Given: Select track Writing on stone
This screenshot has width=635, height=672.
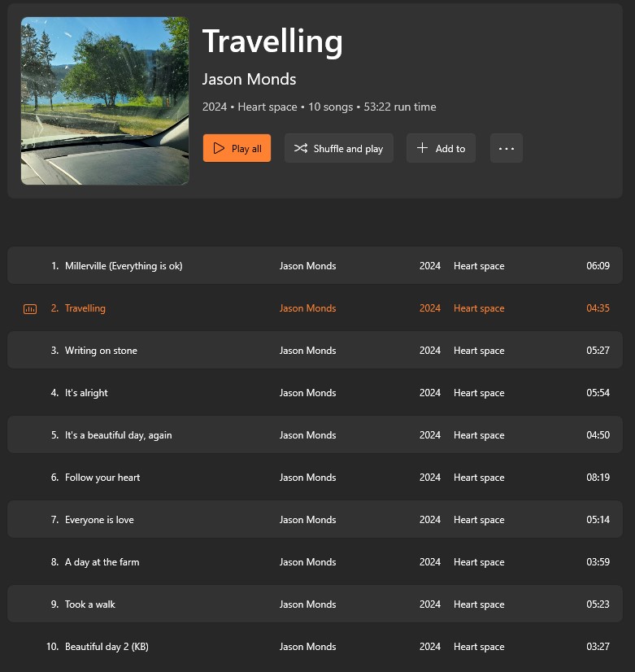Looking at the screenshot, I should (x=101, y=351).
